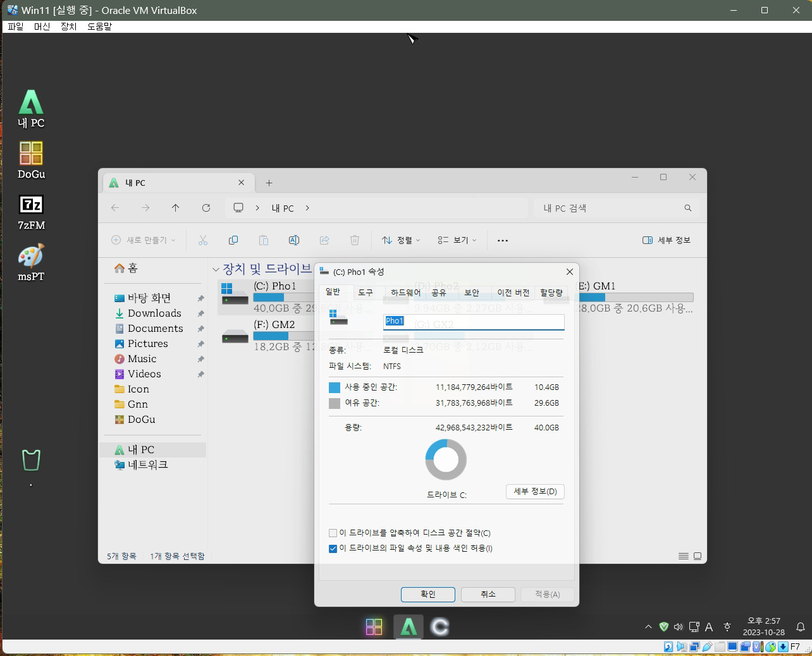Image resolution: width=812 pixels, height=656 pixels.
Task: Switch to details list view icon
Action: pos(683,556)
